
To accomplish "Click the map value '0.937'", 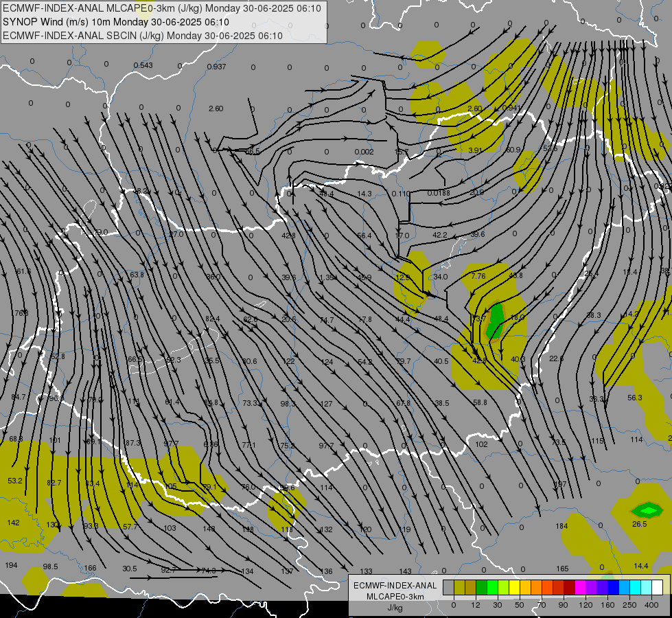I will point(216,67).
